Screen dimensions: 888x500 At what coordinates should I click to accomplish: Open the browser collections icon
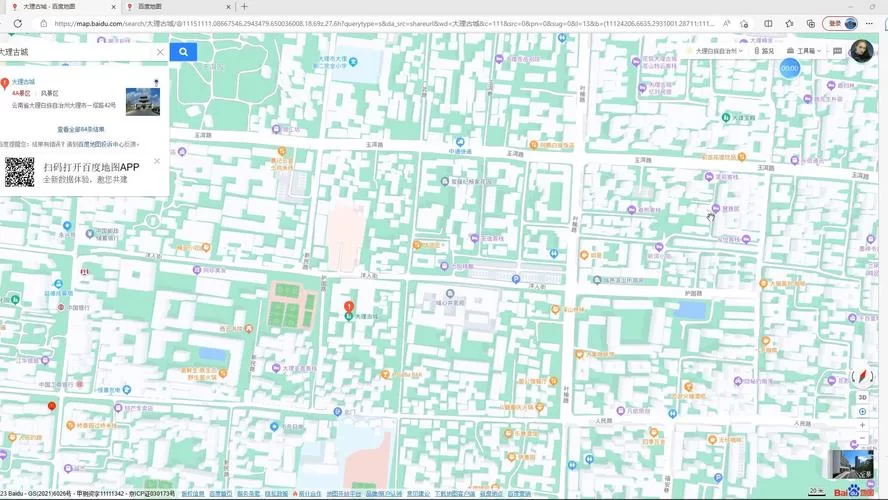811,24
